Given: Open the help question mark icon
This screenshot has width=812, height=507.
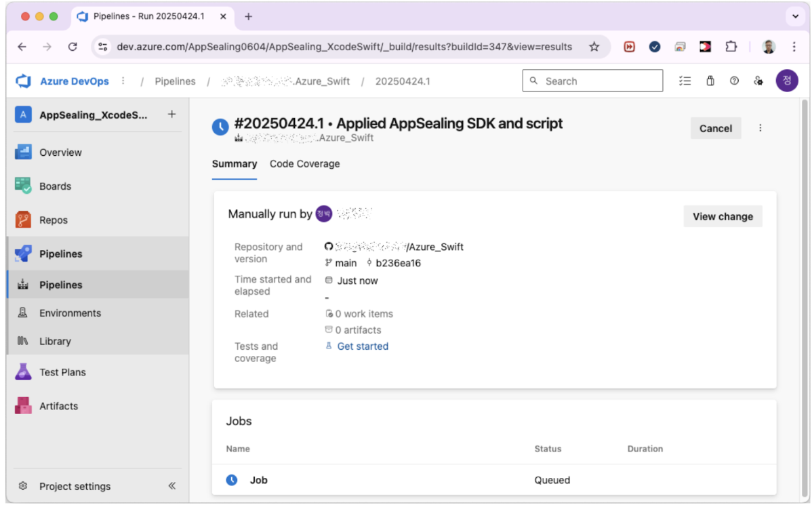Looking at the screenshot, I should [734, 81].
